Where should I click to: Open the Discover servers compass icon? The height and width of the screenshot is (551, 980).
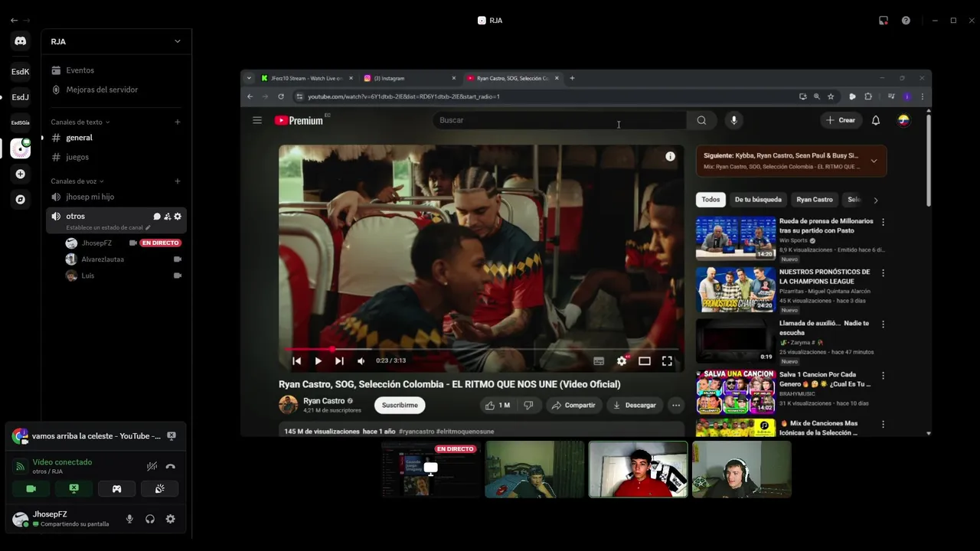pyautogui.click(x=21, y=199)
